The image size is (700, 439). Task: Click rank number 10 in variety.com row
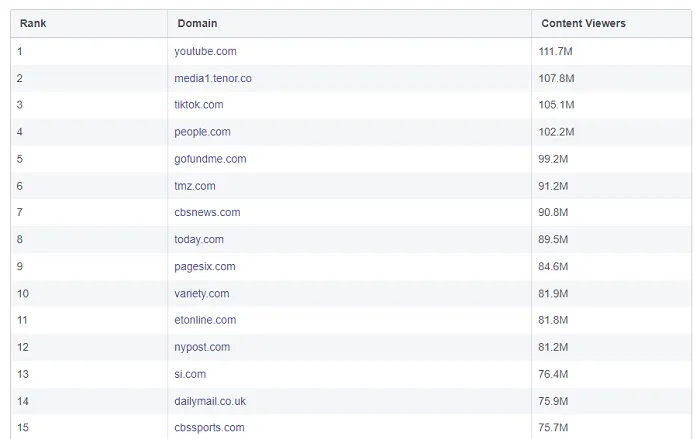point(23,293)
